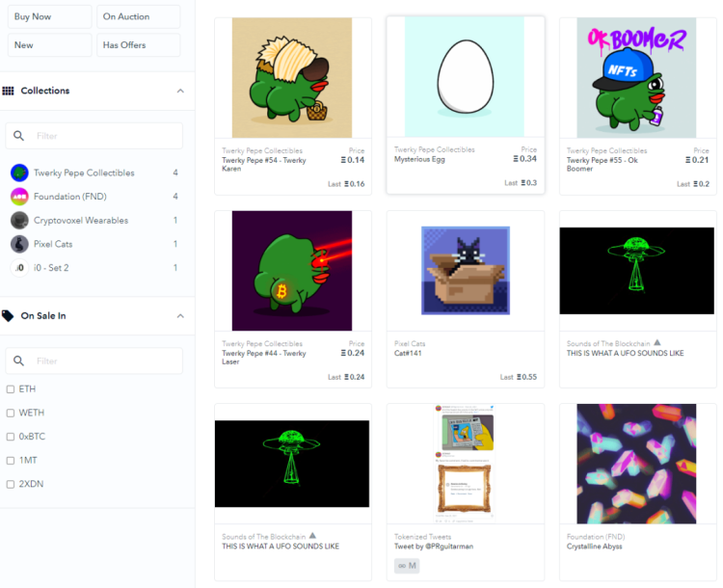Click the On Sale In tag icon

tap(8, 316)
